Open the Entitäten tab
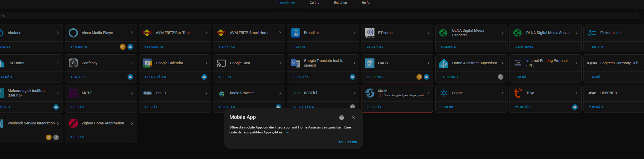 (340, 3)
